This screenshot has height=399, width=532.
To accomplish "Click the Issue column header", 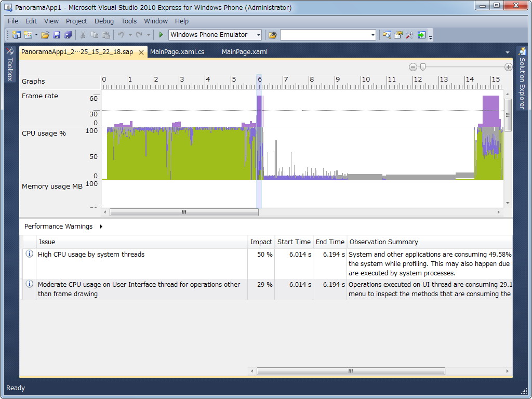I will pos(142,242).
